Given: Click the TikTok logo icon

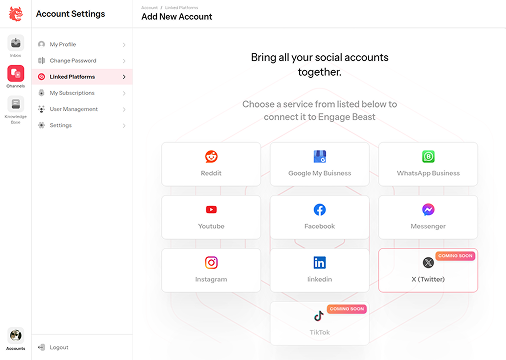Looking at the screenshot, I should coord(319,316).
